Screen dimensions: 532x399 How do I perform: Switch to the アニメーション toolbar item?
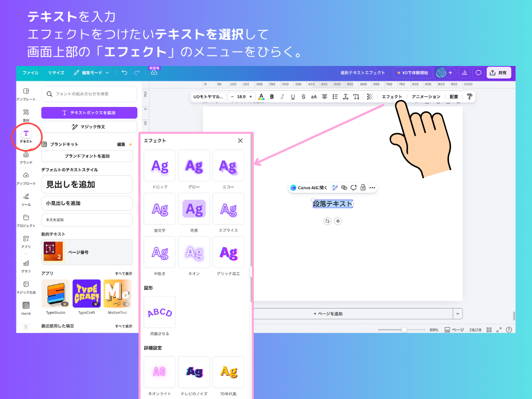coord(425,96)
